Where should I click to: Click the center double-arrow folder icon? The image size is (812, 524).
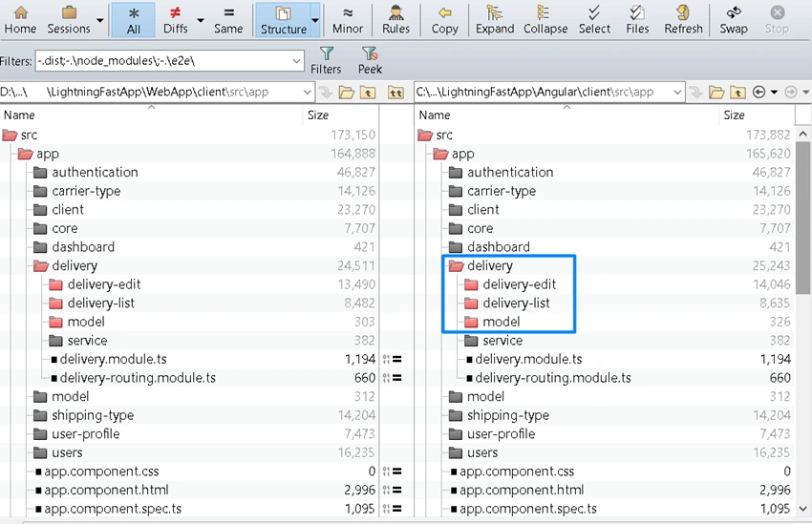pyautogui.click(x=395, y=93)
